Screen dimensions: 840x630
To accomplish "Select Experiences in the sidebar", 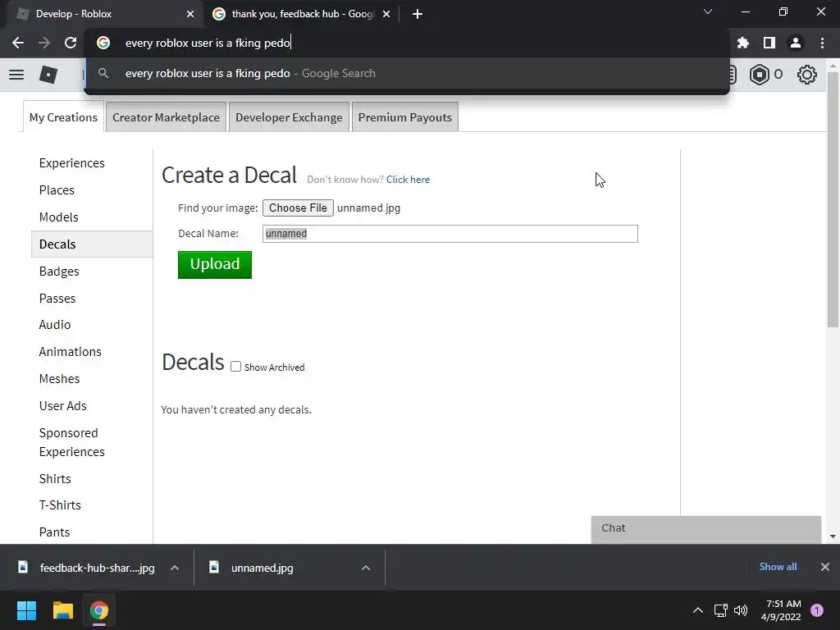I will coord(72,163).
